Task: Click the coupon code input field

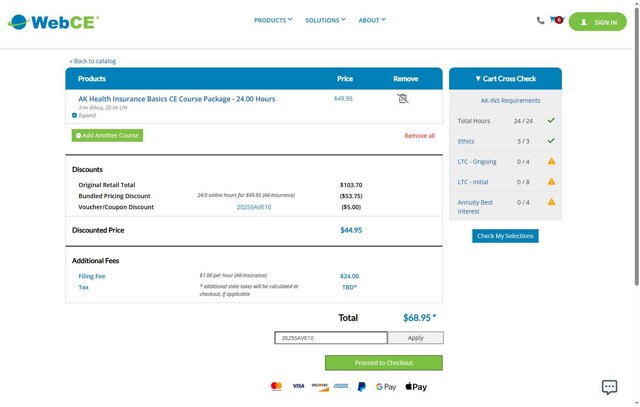Action: click(330, 338)
